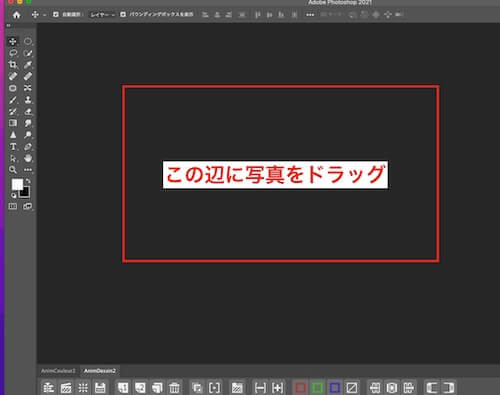The width and height of the screenshot is (500, 395).
Task: Change screen mode icon in toolbox
Action: point(28,206)
